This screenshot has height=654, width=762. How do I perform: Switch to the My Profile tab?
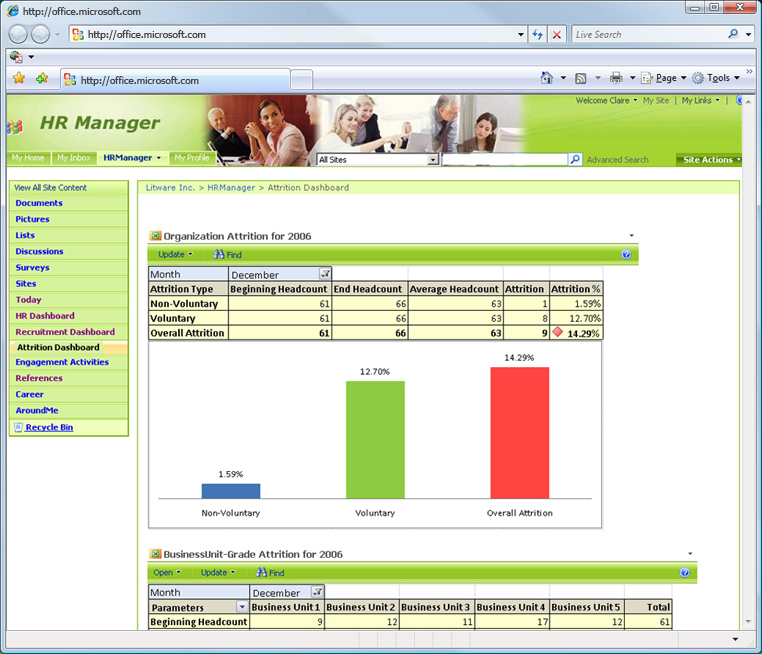click(191, 158)
